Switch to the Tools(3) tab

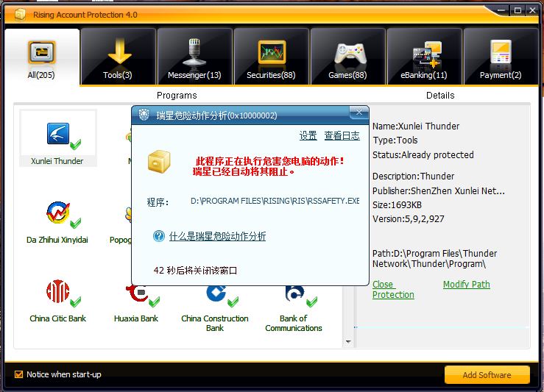[118, 57]
